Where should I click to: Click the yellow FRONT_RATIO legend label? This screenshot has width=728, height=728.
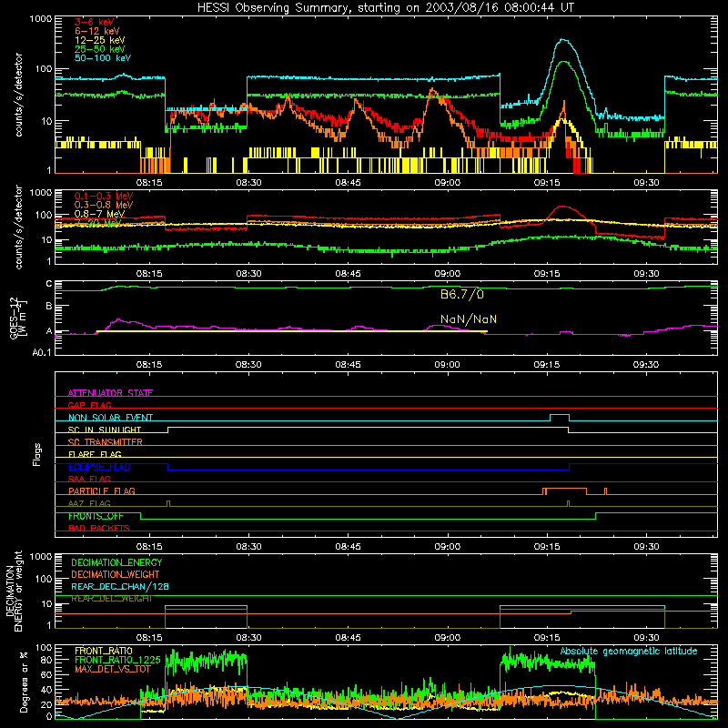[x=104, y=651]
